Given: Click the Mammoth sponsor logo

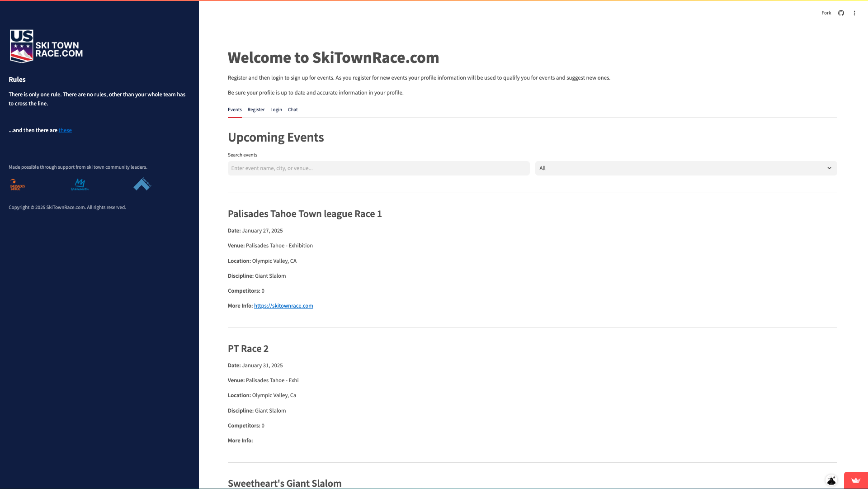Looking at the screenshot, I should tap(80, 185).
